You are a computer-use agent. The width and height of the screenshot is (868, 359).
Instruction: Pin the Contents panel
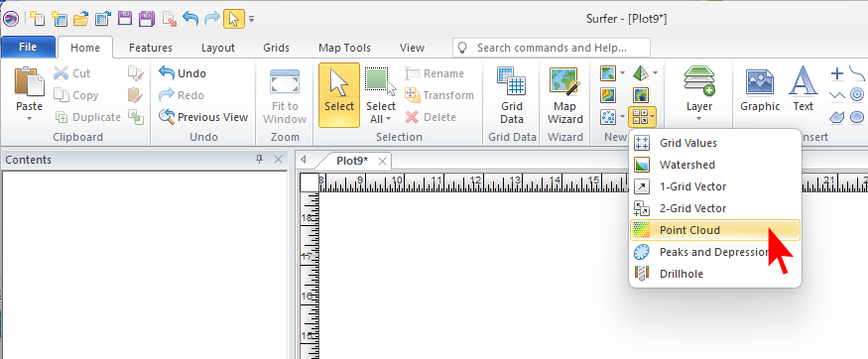coord(259,160)
